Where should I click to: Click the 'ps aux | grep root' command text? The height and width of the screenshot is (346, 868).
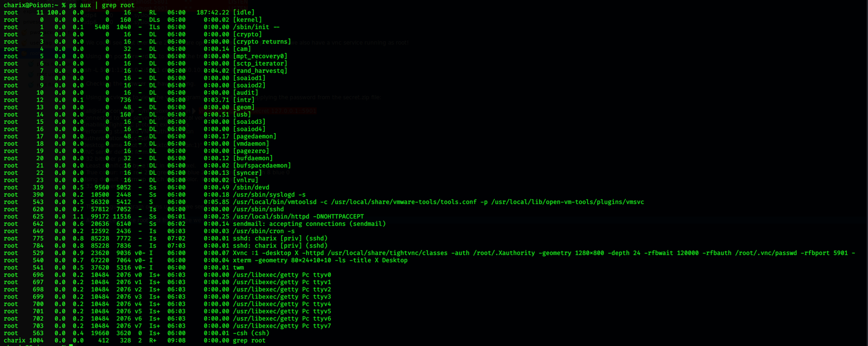click(x=101, y=5)
